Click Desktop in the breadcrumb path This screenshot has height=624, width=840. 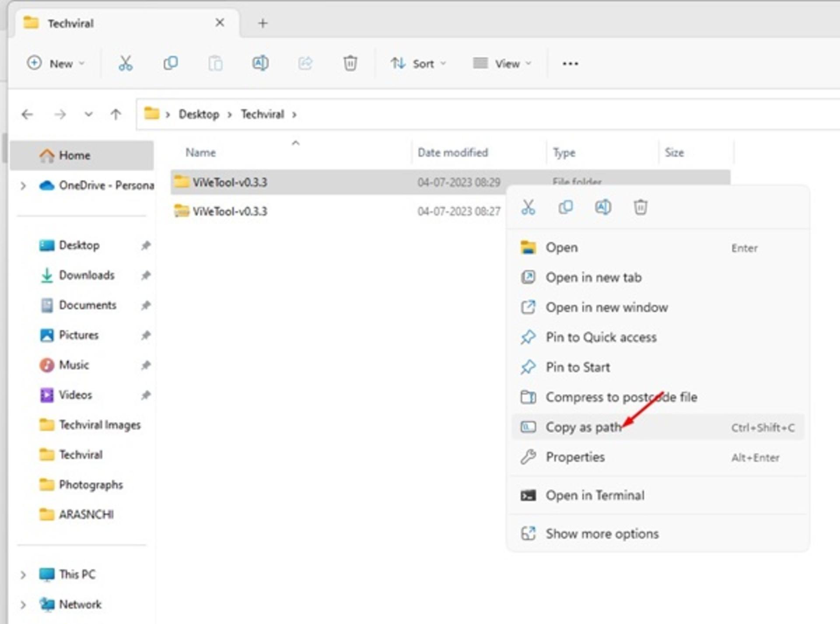[x=199, y=115]
